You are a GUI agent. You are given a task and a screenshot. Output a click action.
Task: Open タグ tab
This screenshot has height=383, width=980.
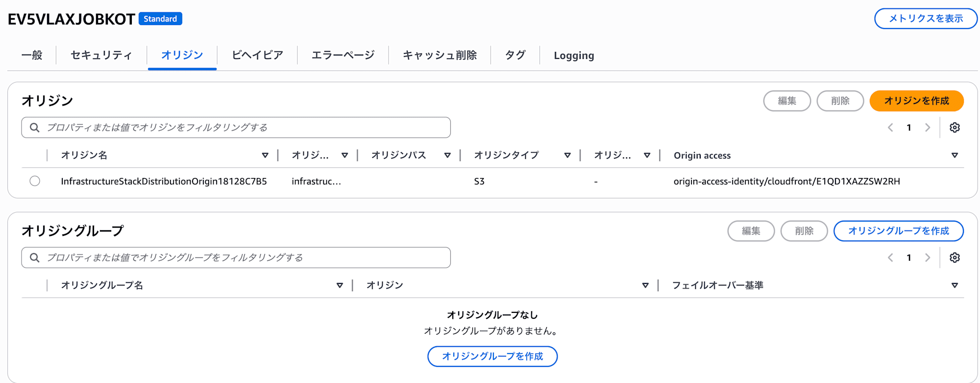(x=515, y=55)
